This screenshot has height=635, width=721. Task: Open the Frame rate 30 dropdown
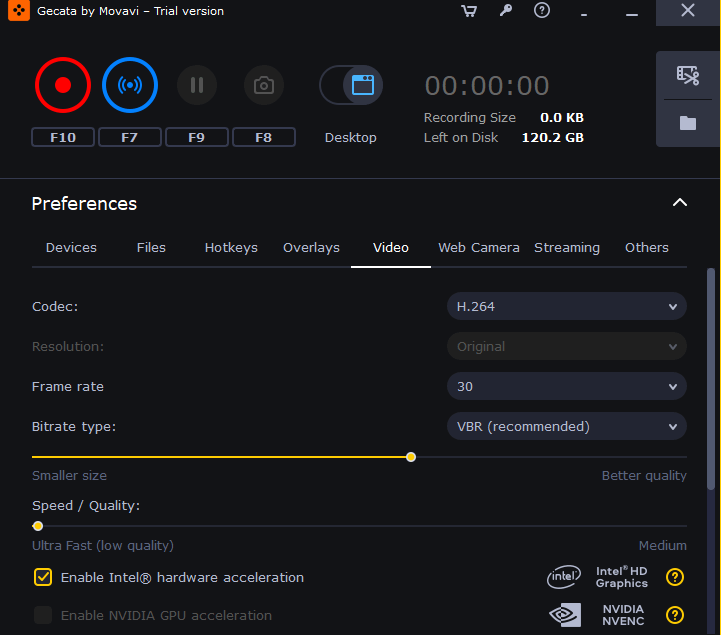pos(567,386)
